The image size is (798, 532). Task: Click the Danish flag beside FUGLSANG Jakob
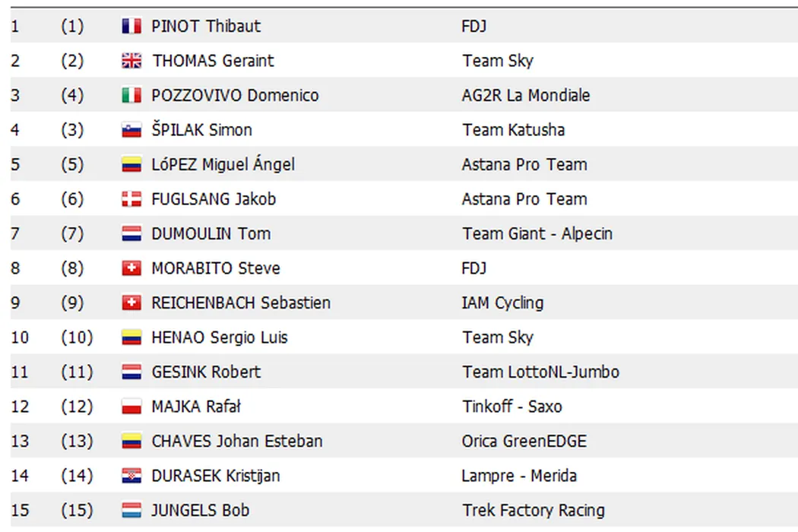click(x=131, y=200)
